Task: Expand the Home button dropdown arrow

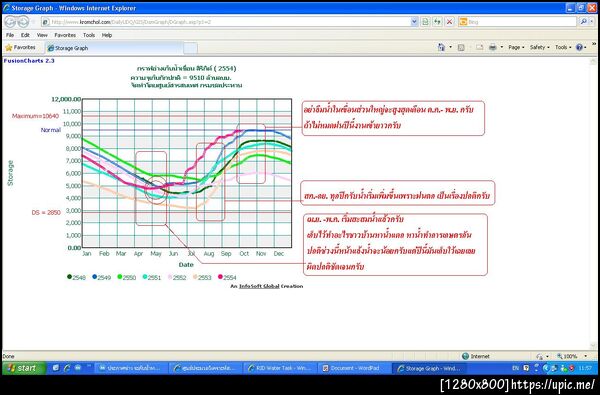Action: coord(450,47)
